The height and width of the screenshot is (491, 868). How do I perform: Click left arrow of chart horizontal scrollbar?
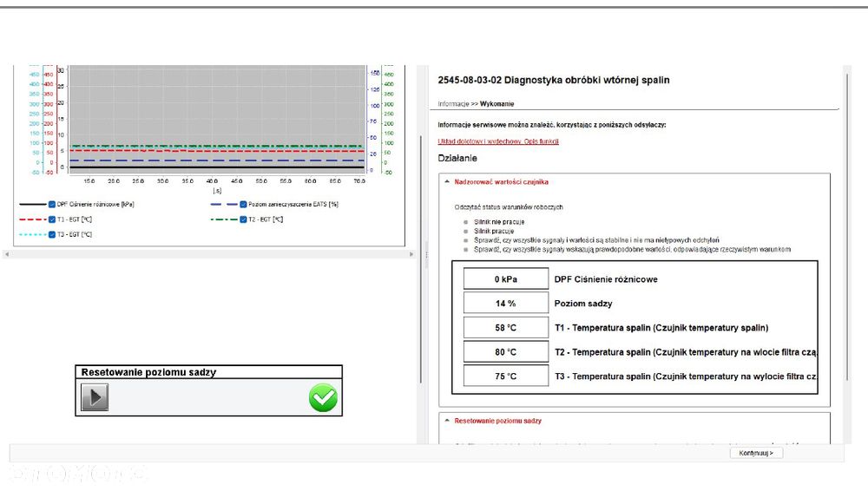7,254
